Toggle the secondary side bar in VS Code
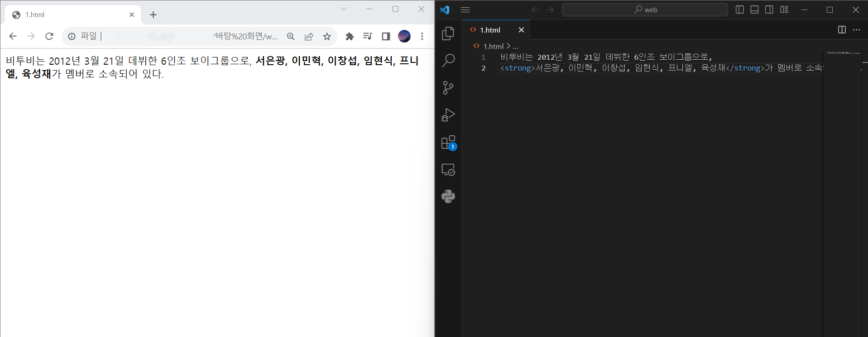The height and width of the screenshot is (337, 868). [769, 9]
